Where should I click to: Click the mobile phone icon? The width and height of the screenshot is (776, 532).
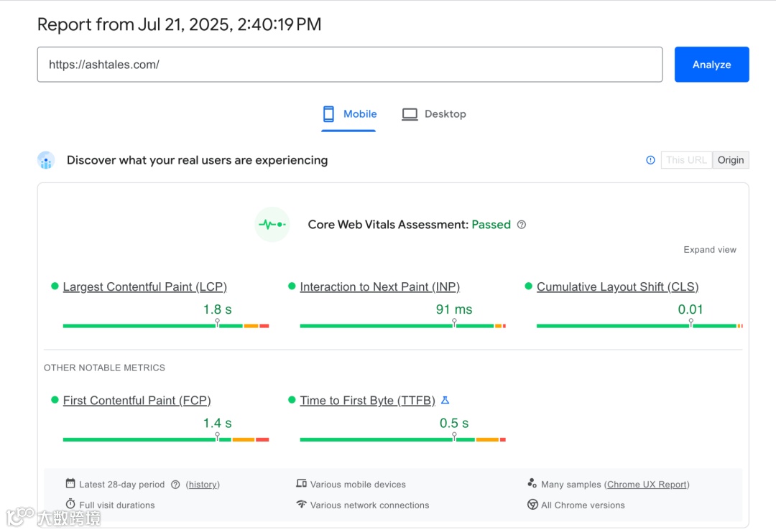(328, 114)
